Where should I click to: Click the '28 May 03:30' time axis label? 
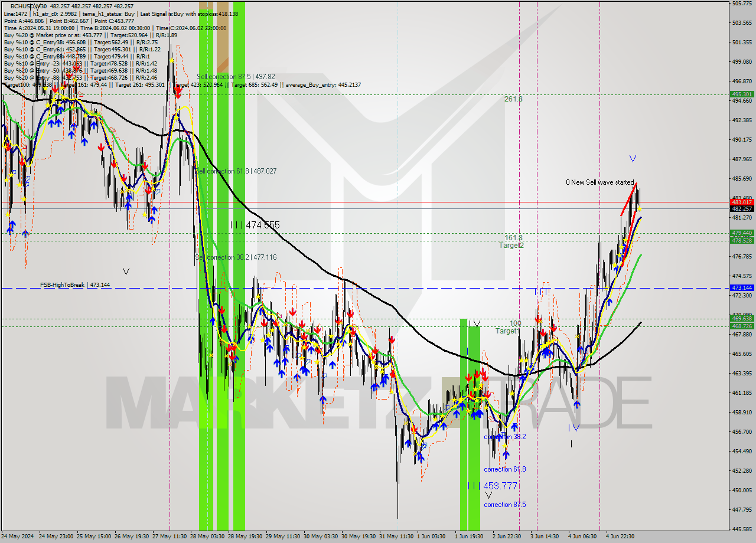tap(207, 537)
